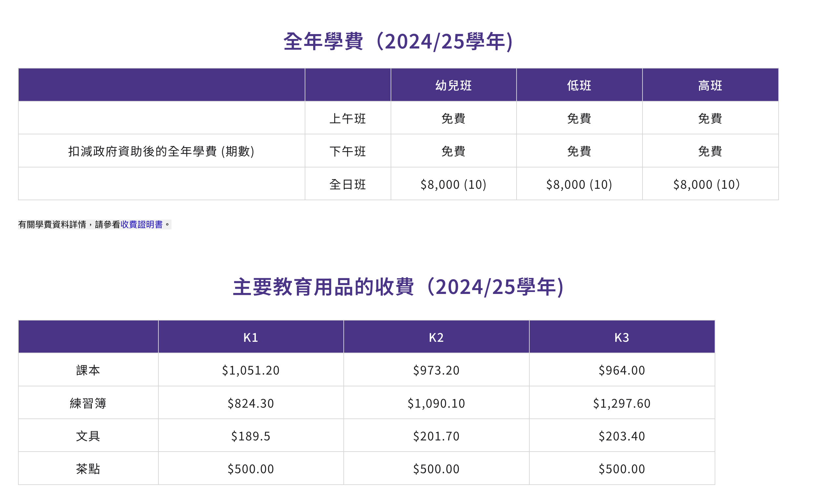Click the $201.70 K2 stationery price
This screenshot has height=504, width=816.
(x=436, y=436)
